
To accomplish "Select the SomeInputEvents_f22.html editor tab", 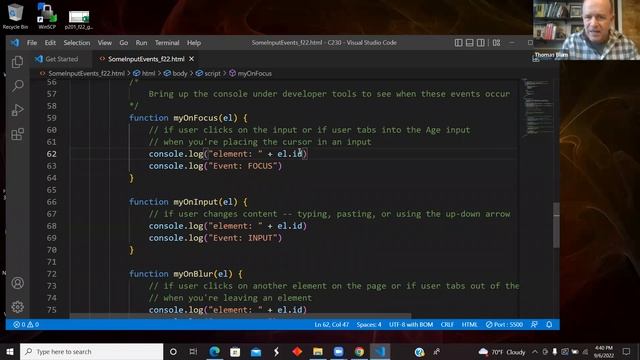I will 146,59.
